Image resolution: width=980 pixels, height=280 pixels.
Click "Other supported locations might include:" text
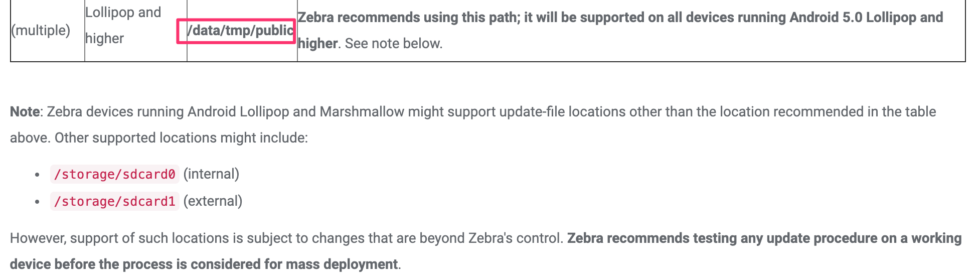click(181, 137)
